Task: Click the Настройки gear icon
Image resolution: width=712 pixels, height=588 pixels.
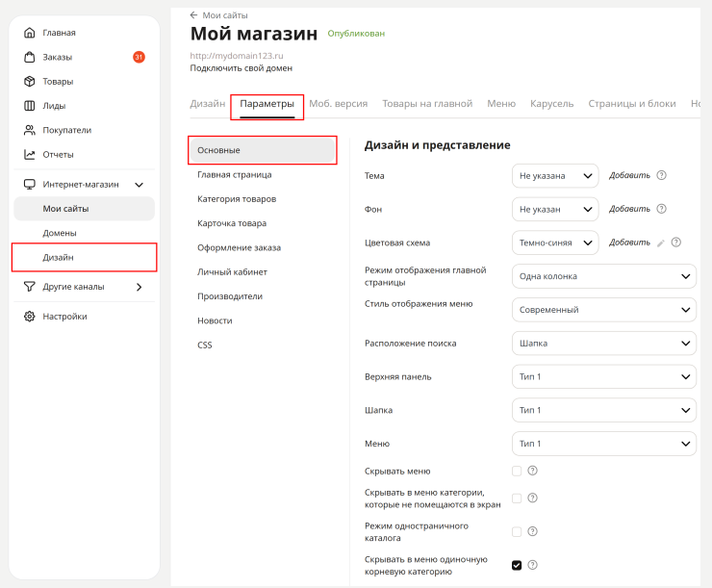Action: click(x=30, y=317)
